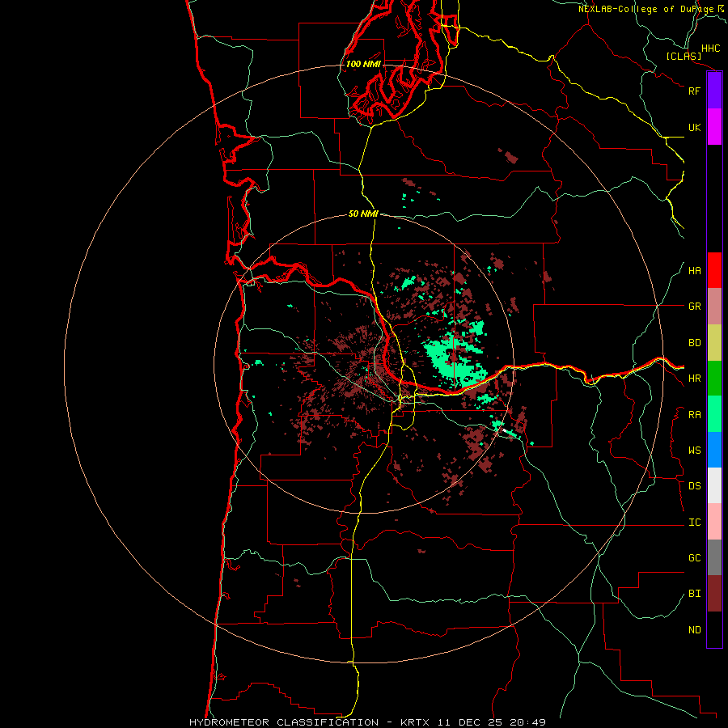Click the "GC" legend label
The width and height of the screenshot is (728, 728).
694,558
